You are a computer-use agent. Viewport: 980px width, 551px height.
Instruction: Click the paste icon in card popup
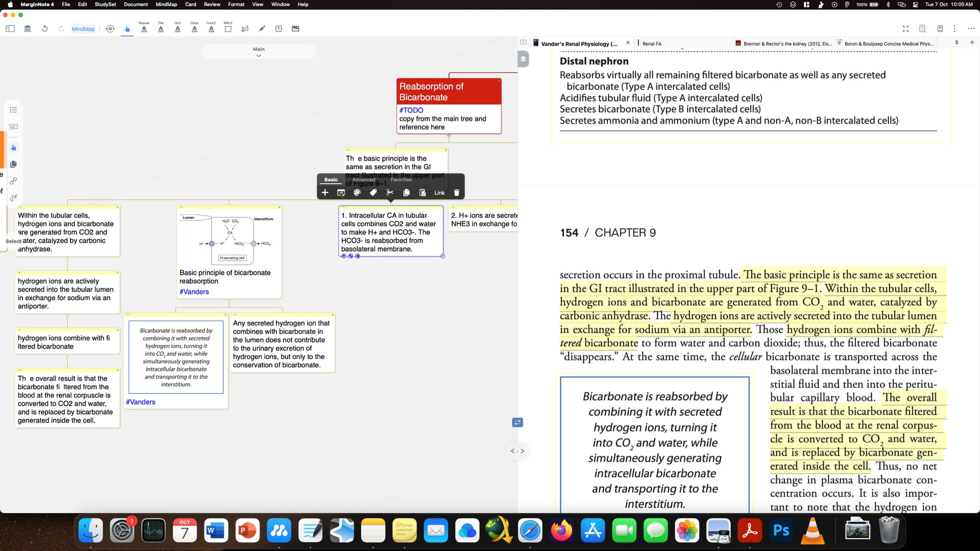pyautogui.click(x=423, y=193)
